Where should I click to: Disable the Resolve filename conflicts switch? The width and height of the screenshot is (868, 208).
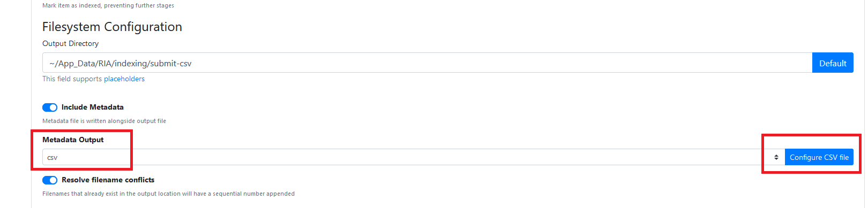(x=50, y=180)
